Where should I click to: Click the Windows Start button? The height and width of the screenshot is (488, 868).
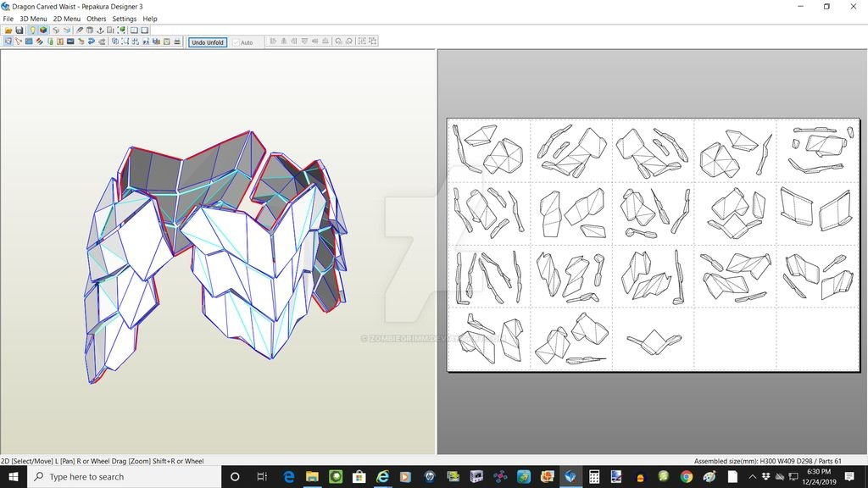pos(14,476)
